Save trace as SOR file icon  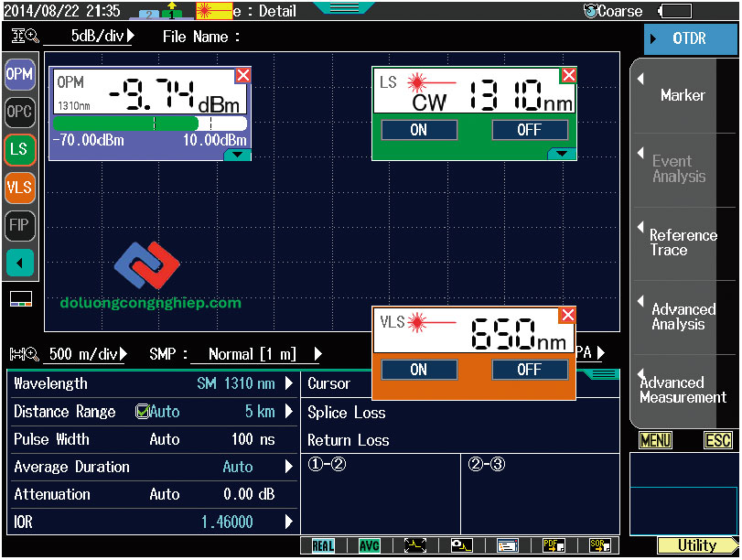tap(599, 545)
